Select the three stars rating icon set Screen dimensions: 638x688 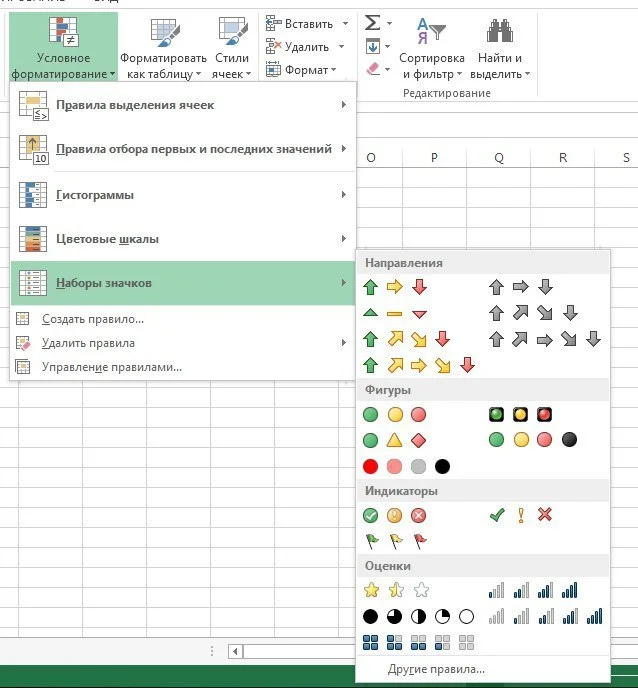[395, 590]
